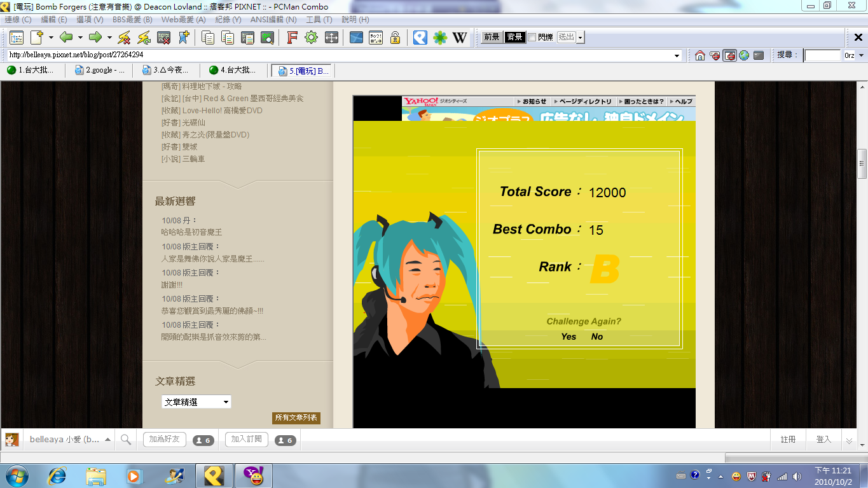The image size is (868, 488).
Task: Expand the 送出 send dropdown arrow
Action: click(x=580, y=38)
